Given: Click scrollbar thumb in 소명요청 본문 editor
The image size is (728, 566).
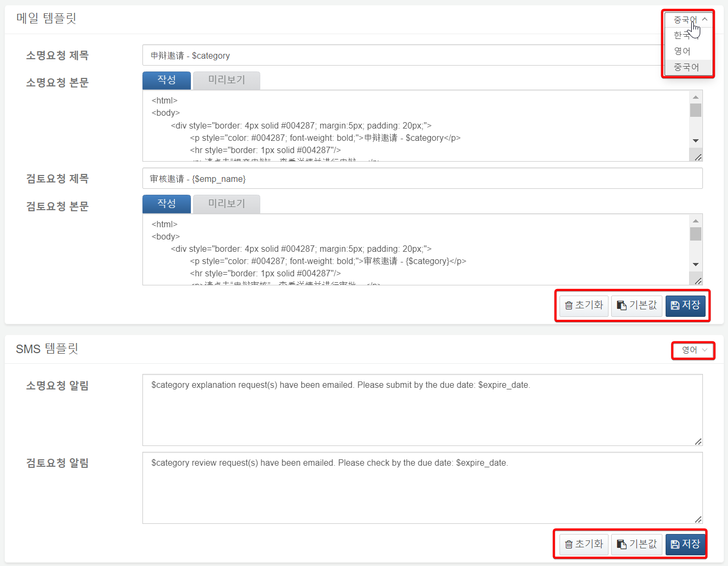Looking at the screenshot, I should [695, 110].
